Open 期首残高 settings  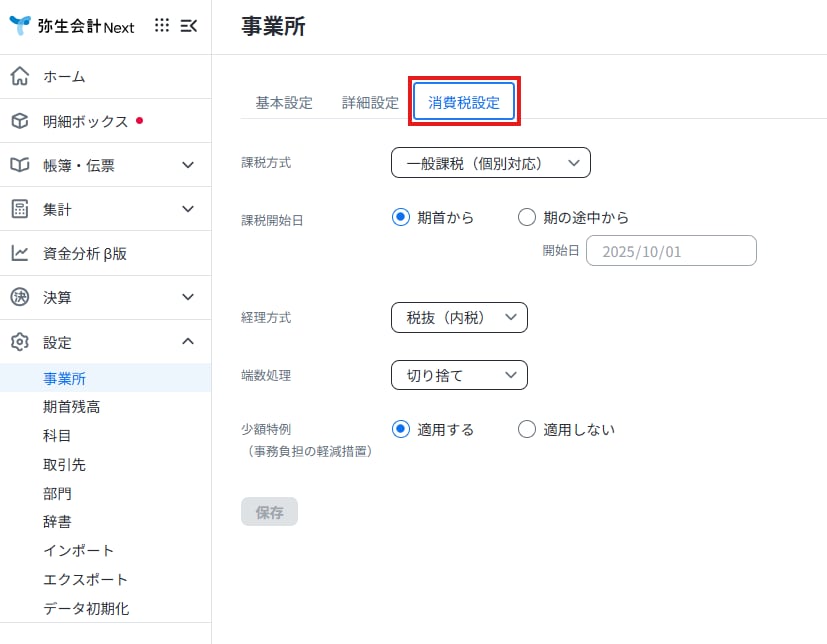point(71,407)
